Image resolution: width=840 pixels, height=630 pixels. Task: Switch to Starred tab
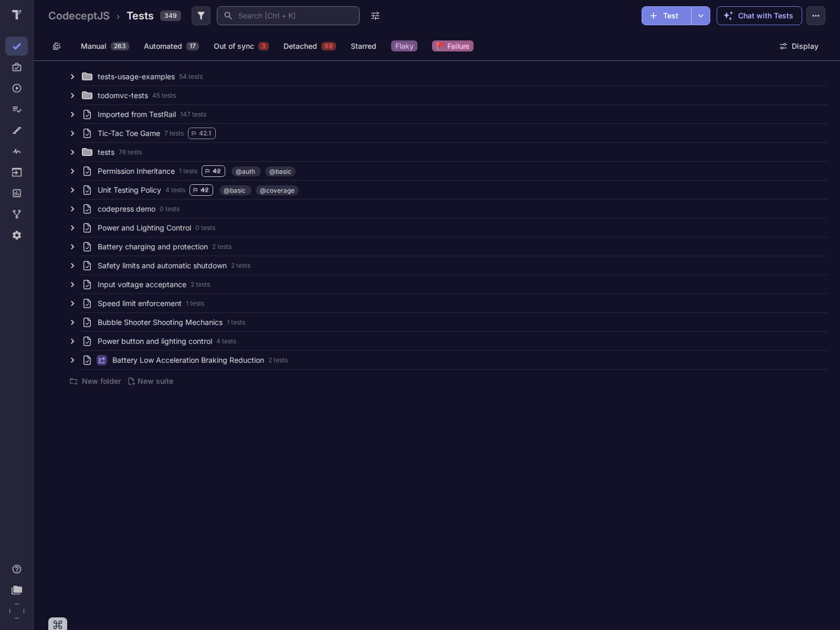[363, 46]
